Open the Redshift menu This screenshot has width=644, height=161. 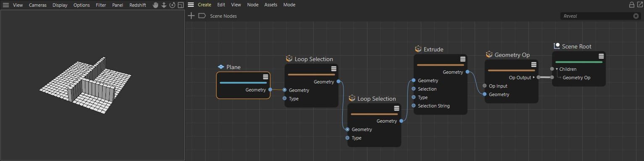pyautogui.click(x=137, y=5)
